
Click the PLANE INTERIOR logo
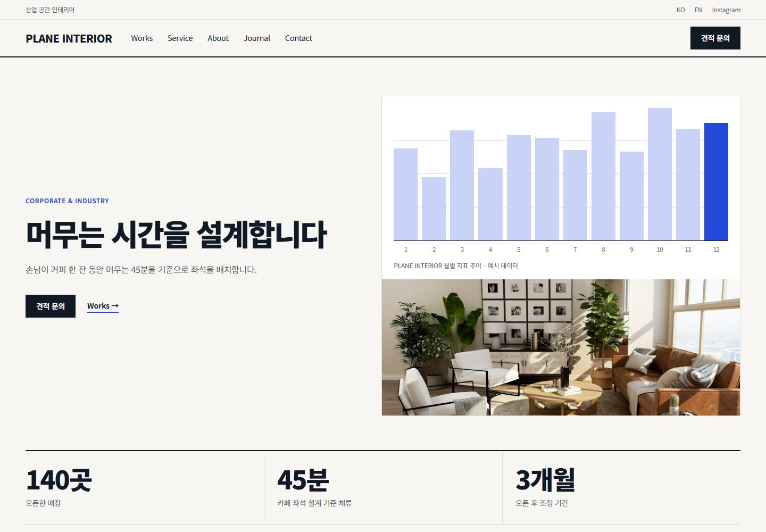pyautogui.click(x=69, y=38)
